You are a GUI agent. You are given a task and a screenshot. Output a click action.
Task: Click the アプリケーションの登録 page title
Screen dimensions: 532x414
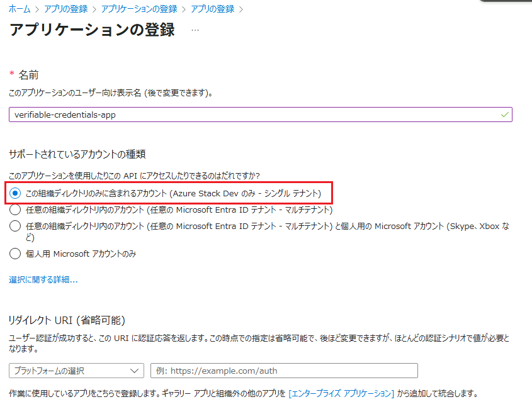[92, 30]
